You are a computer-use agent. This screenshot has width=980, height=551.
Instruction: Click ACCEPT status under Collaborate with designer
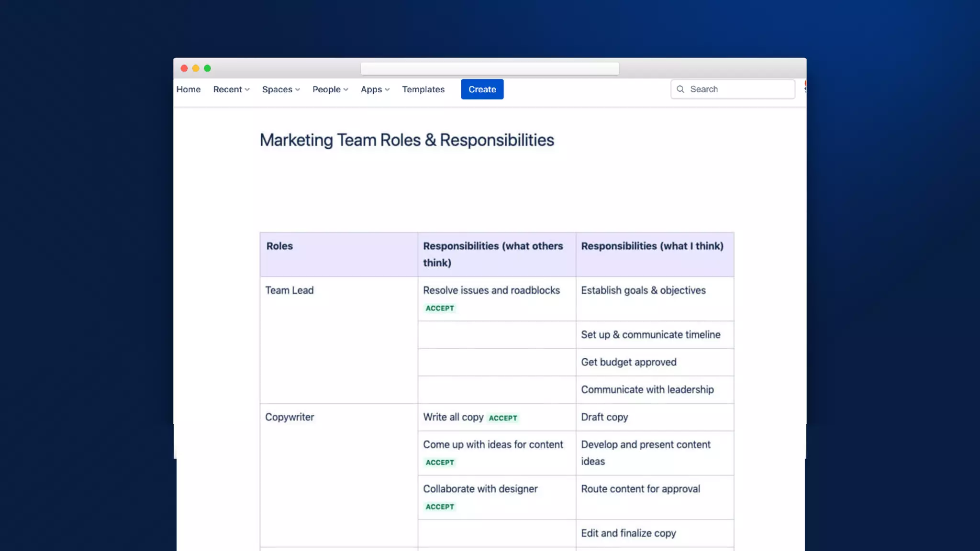(x=440, y=507)
